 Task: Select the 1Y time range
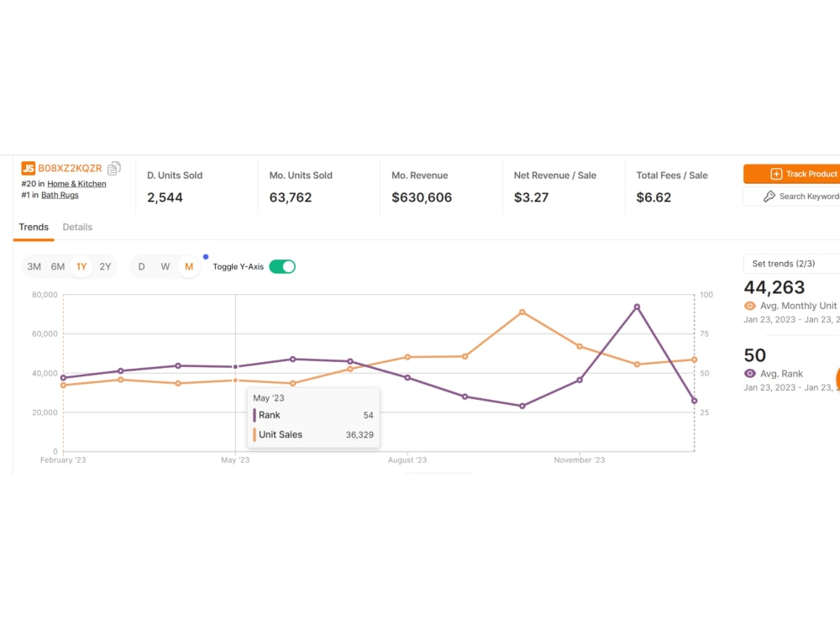(81, 267)
